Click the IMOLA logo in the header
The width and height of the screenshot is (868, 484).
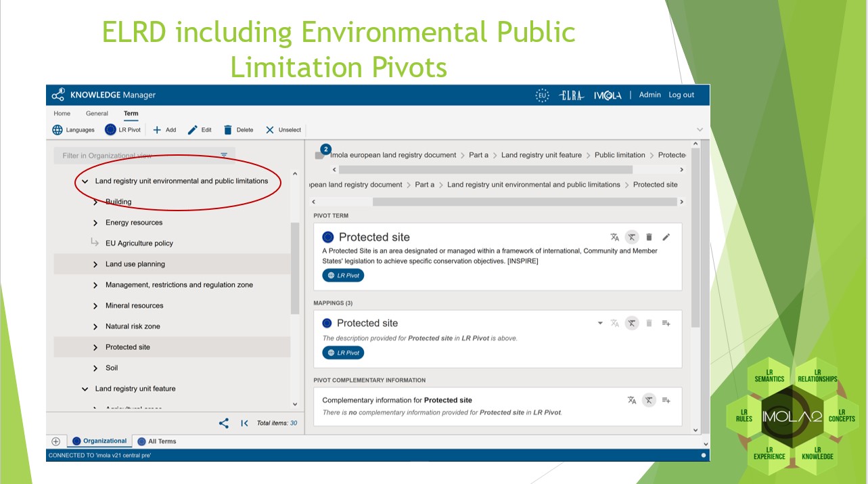pyautogui.click(x=608, y=95)
